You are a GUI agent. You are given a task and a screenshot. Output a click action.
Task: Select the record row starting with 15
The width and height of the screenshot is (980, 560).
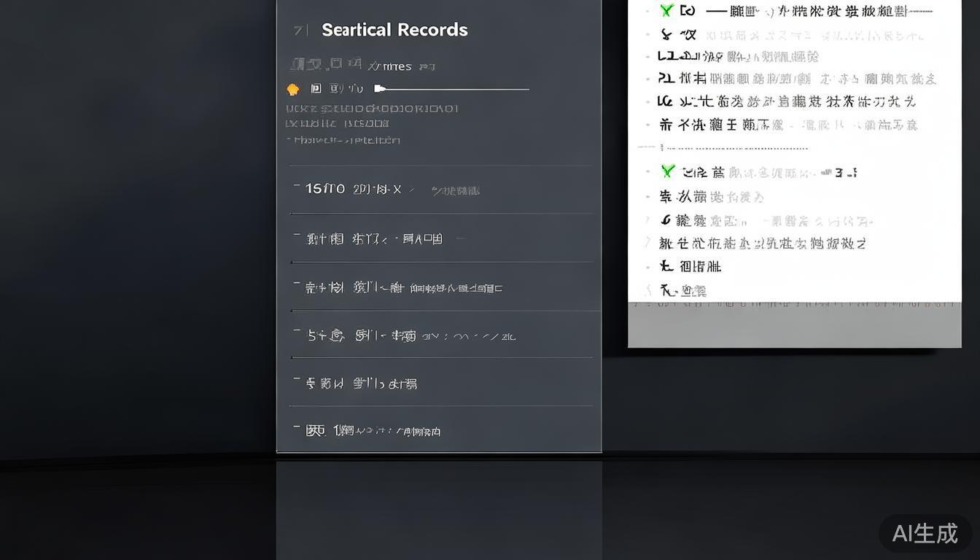pos(441,190)
